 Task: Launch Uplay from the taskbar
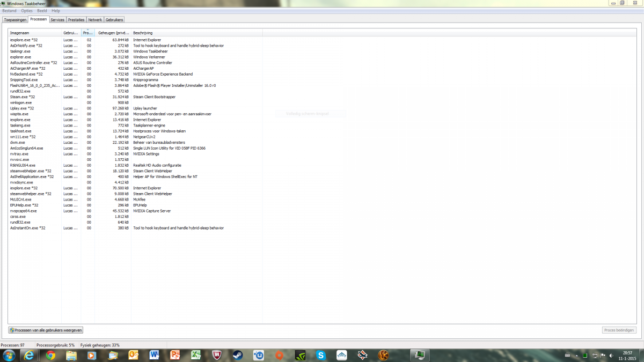click(258, 355)
